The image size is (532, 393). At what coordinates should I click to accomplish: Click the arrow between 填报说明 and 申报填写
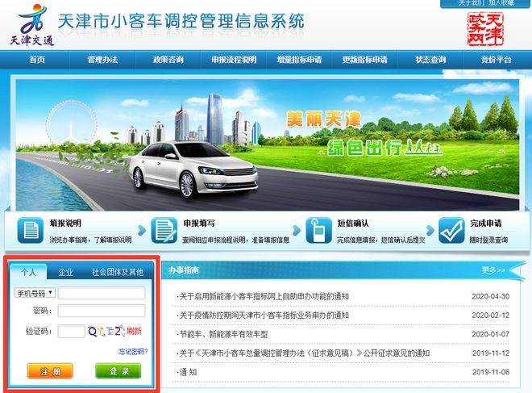142,230
